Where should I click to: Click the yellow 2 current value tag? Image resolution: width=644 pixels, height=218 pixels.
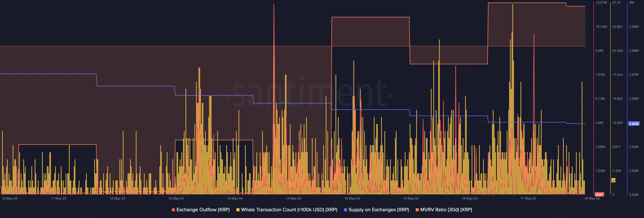613,181
